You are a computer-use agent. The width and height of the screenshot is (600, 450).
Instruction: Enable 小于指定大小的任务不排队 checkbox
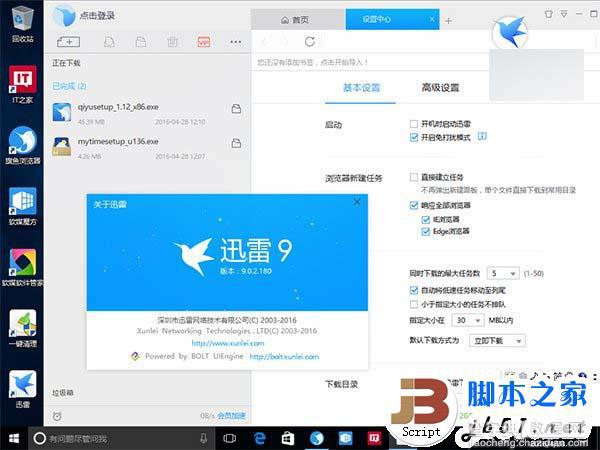[x=414, y=305]
